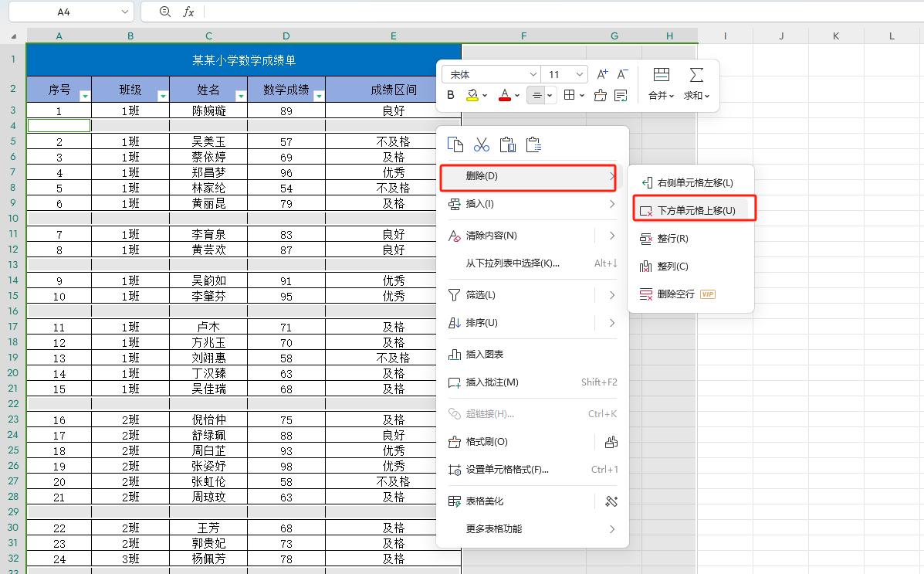Expand the 清除内容 submenu arrow
The height and width of the screenshot is (574, 924).
[611, 236]
